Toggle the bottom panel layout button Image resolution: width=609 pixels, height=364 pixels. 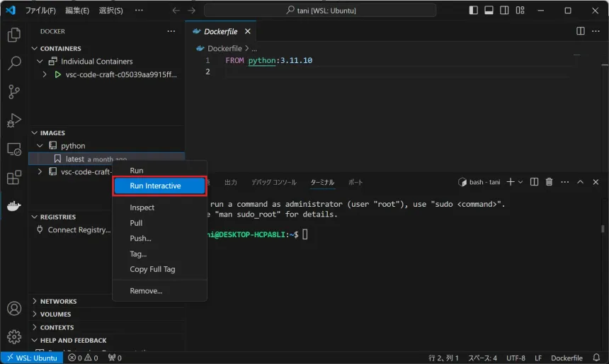click(489, 11)
